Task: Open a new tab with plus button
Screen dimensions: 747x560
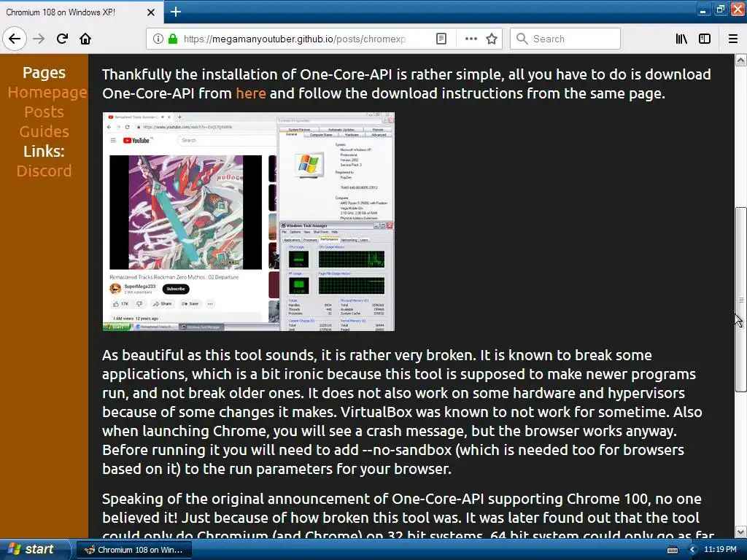Action: coord(175,12)
